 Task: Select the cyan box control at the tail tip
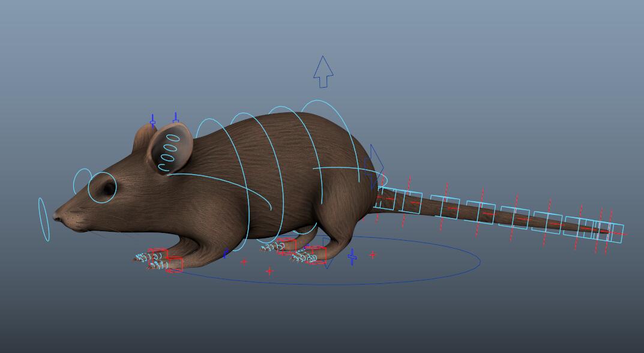tap(616, 232)
